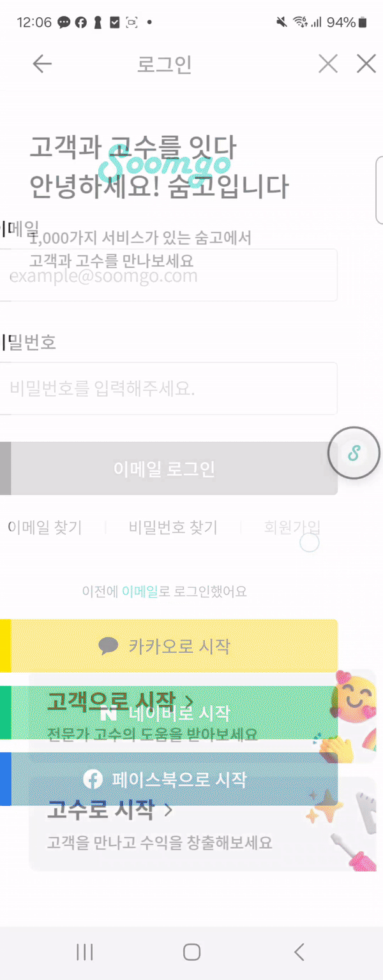Tap the back arrow in the login header
Image resolution: width=383 pixels, height=980 pixels.
tap(42, 64)
